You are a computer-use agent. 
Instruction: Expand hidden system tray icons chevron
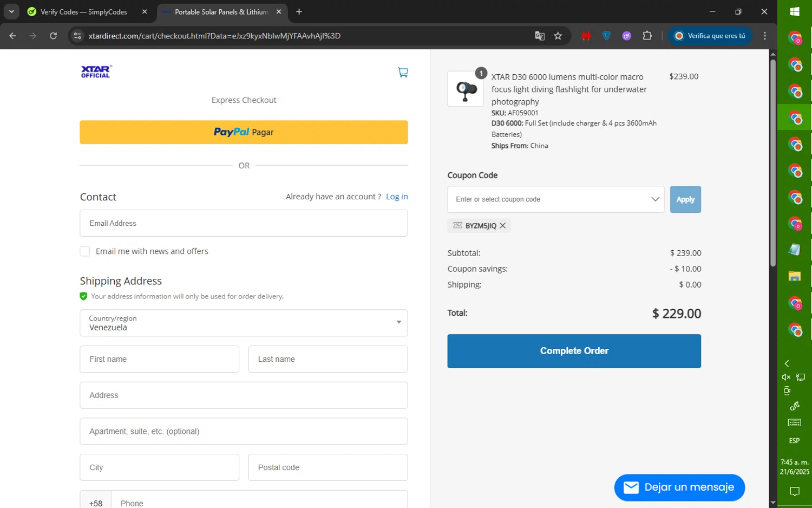point(787,363)
